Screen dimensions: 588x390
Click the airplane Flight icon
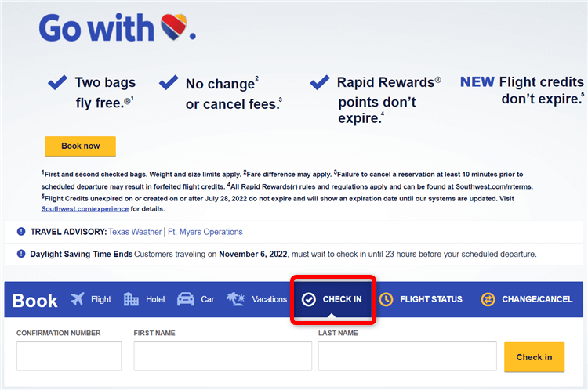pos(78,299)
